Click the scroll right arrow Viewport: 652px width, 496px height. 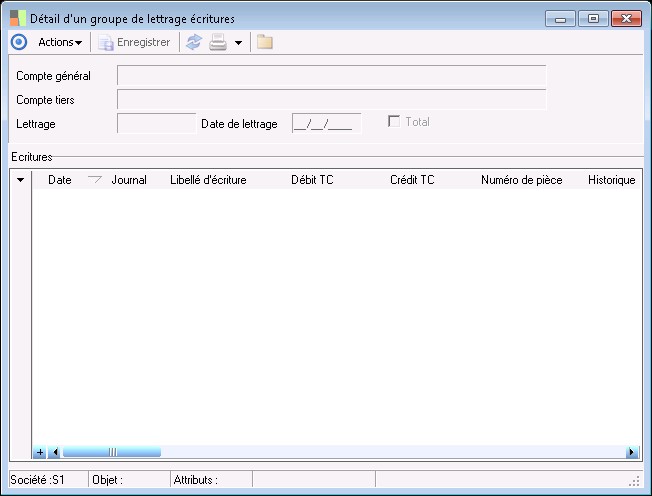(632, 452)
